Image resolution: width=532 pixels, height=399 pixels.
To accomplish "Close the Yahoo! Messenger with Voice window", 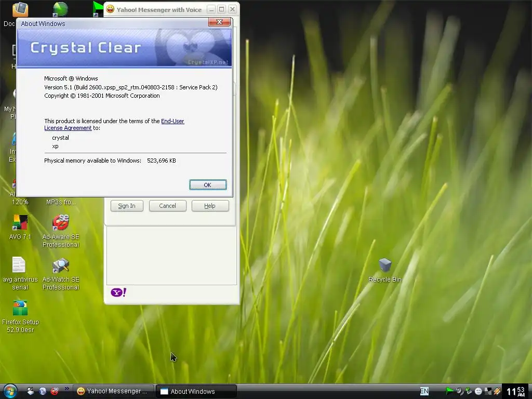I will pyautogui.click(x=232, y=9).
